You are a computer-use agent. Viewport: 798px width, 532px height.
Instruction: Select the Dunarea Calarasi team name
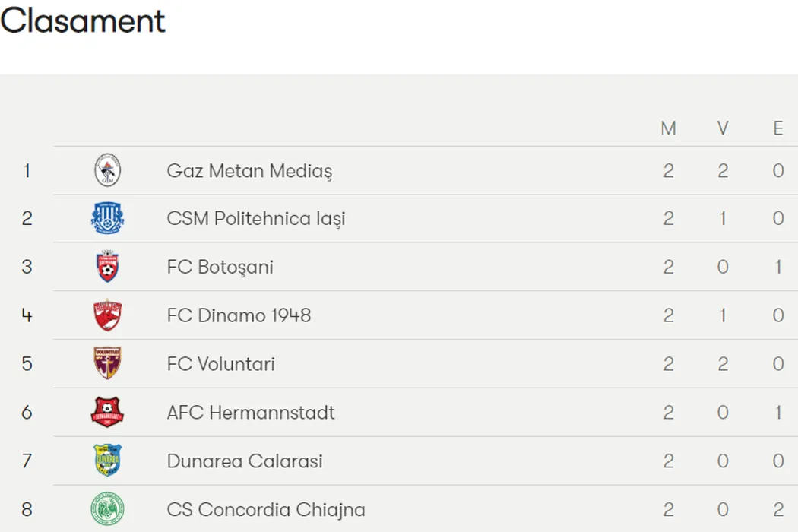(245, 461)
